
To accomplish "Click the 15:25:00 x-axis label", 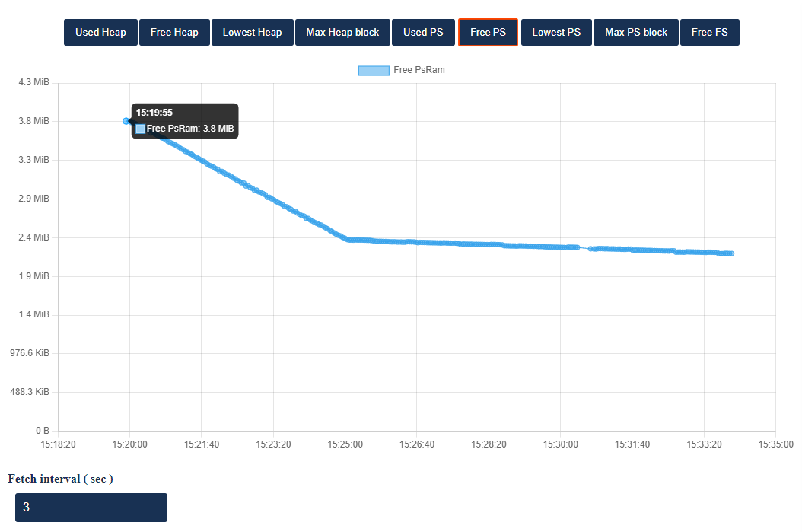I will click(x=345, y=444).
